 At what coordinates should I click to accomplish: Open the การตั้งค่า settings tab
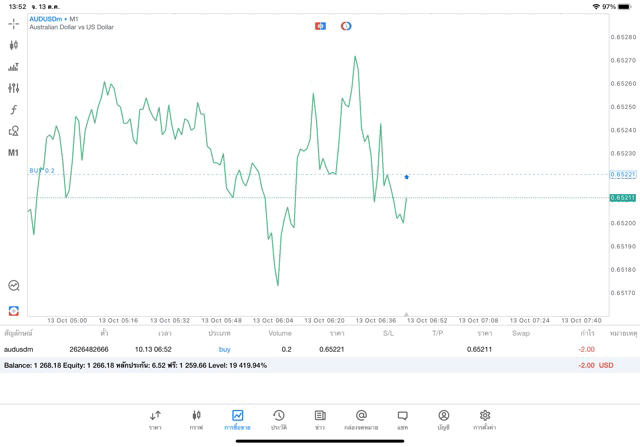click(x=484, y=419)
